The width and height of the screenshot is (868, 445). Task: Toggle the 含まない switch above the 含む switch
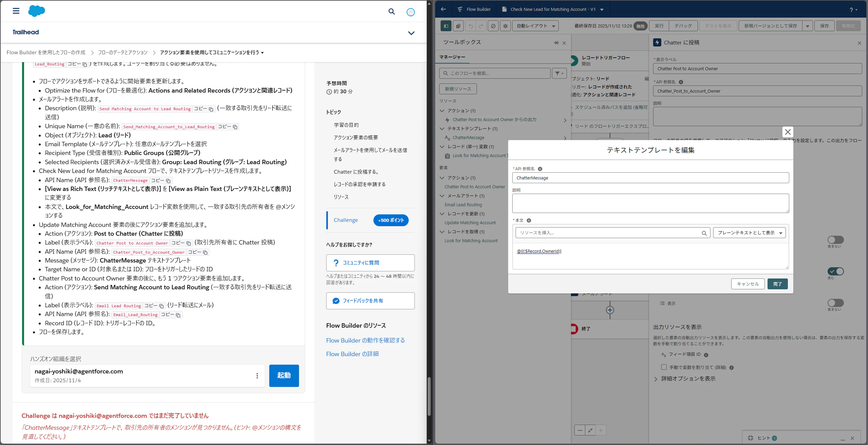click(x=835, y=240)
